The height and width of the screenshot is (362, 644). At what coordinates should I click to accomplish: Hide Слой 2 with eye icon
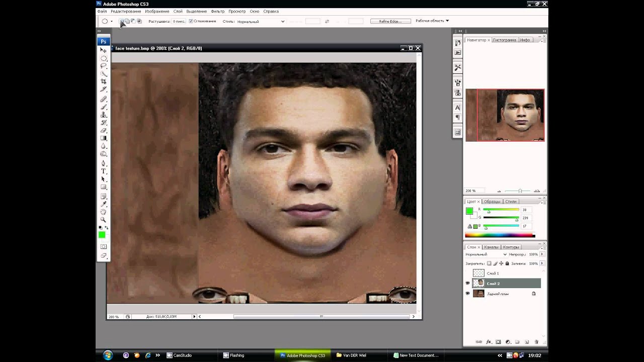467,284
